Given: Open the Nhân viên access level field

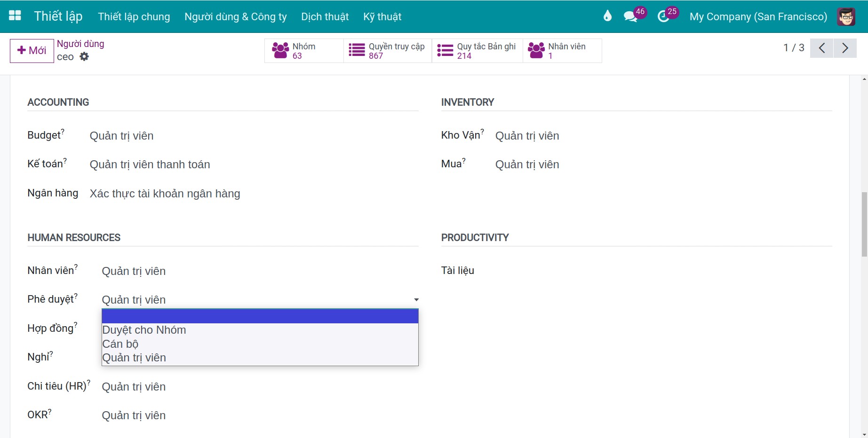Looking at the screenshot, I should click(260, 271).
